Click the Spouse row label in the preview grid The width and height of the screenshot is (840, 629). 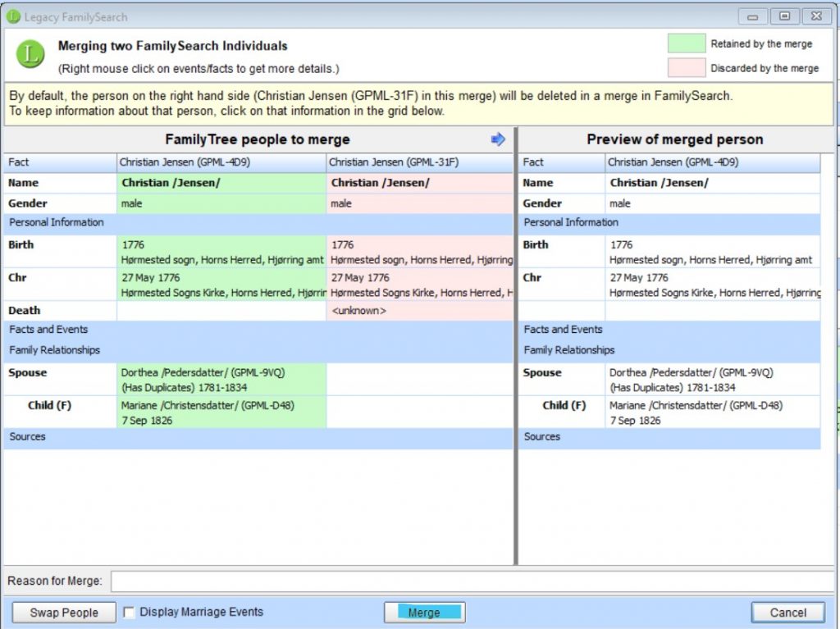pos(542,373)
